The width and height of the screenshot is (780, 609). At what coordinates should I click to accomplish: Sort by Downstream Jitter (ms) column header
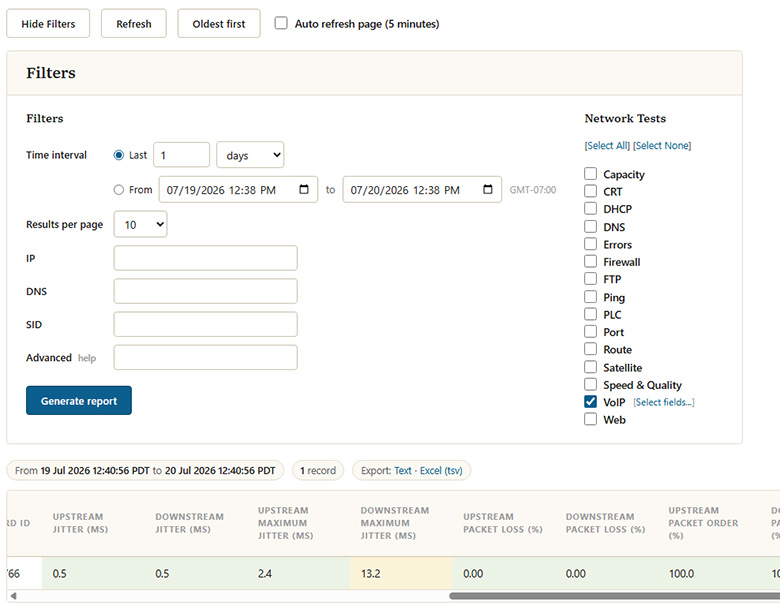(190, 523)
